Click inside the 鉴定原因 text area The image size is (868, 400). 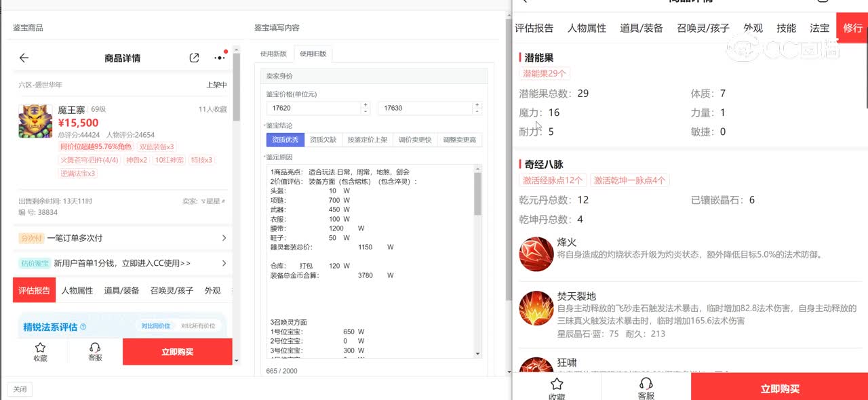[370, 261]
